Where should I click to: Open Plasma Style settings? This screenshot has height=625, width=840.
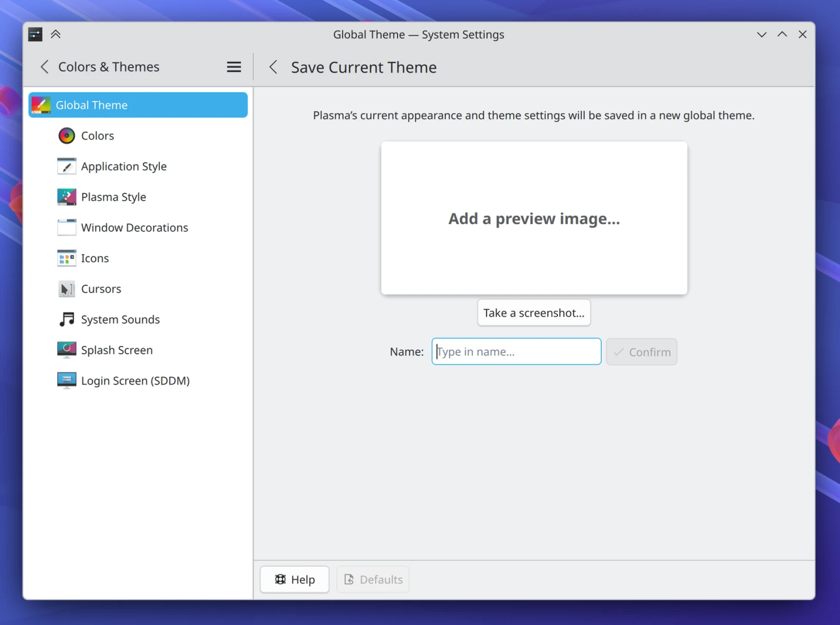(113, 197)
